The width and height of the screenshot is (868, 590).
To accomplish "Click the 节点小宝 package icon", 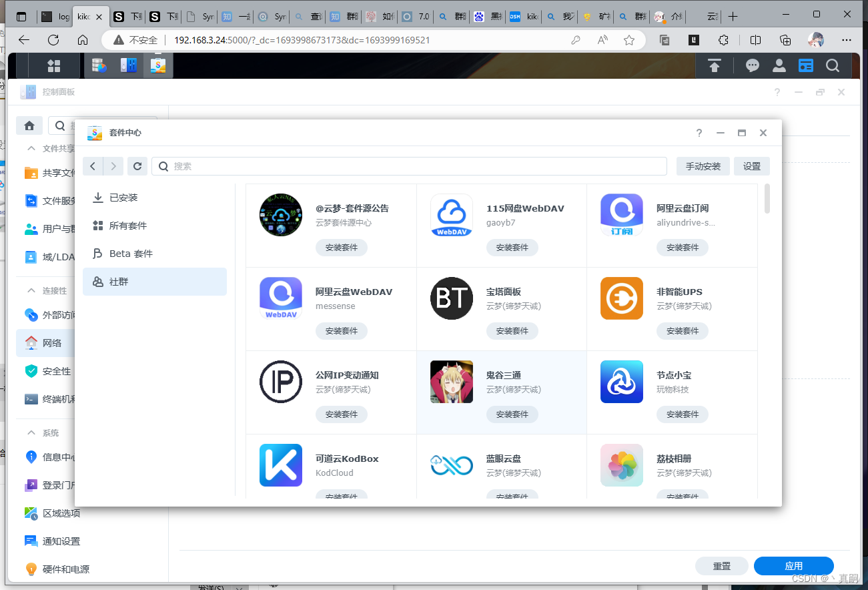I will [x=622, y=382].
